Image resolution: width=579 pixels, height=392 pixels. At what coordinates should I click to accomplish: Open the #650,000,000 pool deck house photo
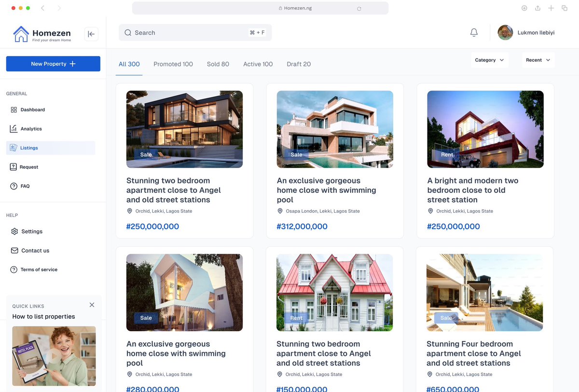click(x=484, y=293)
